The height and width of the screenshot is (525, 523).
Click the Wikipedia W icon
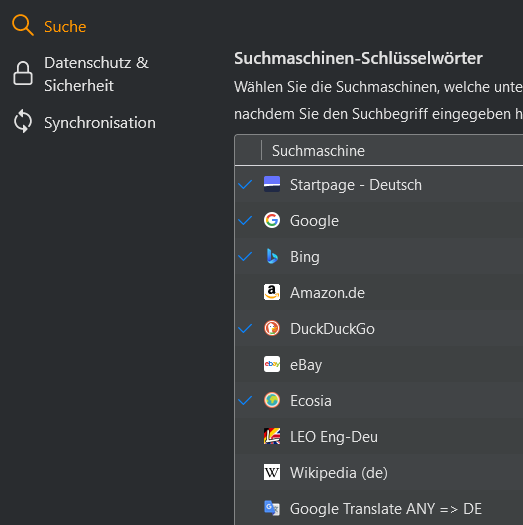tap(272, 472)
